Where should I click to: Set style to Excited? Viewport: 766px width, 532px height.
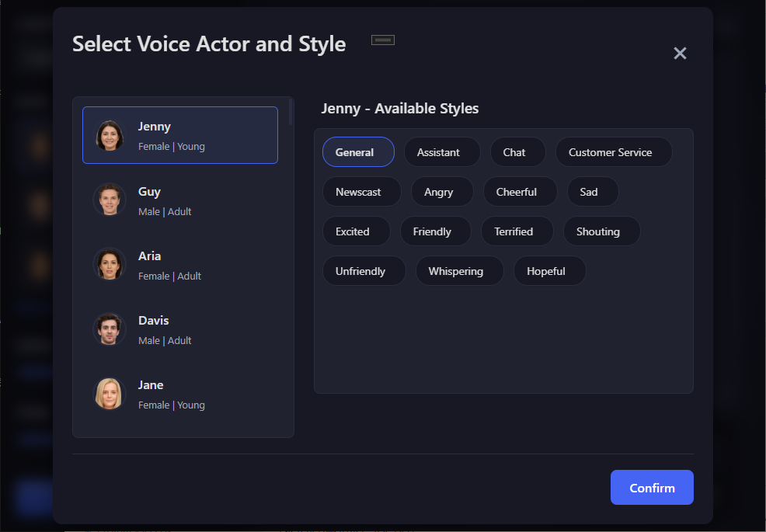point(357,231)
